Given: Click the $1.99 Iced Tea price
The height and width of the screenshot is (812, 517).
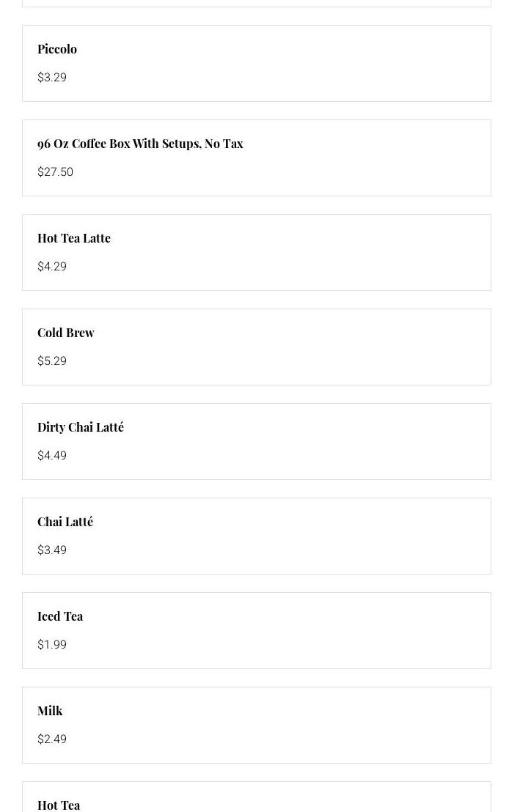Looking at the screenshot, I should point(52,645).
